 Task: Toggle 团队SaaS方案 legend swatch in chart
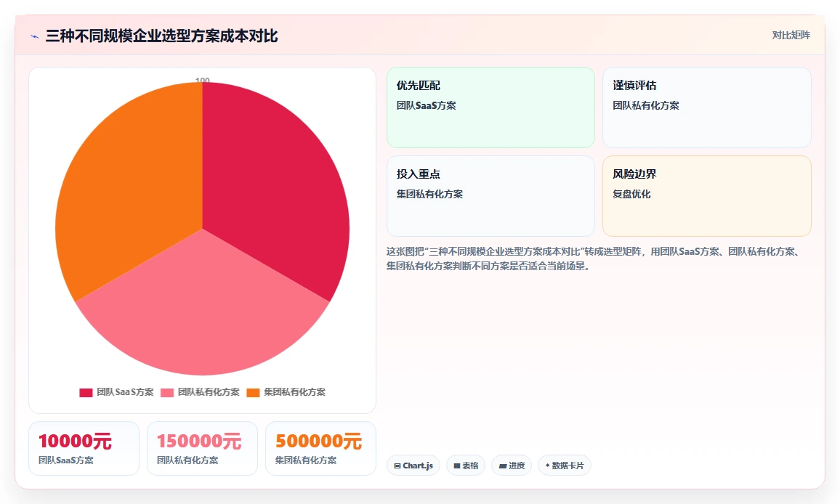point(86,393)
